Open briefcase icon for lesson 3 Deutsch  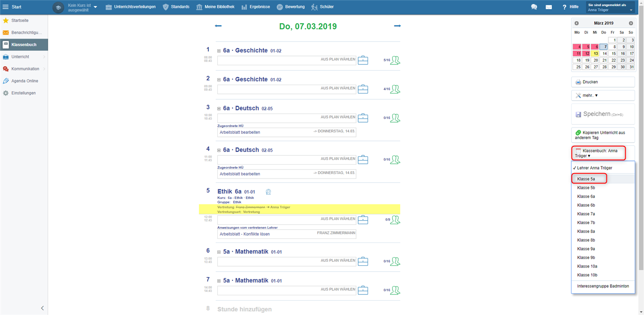click(363, 118)
